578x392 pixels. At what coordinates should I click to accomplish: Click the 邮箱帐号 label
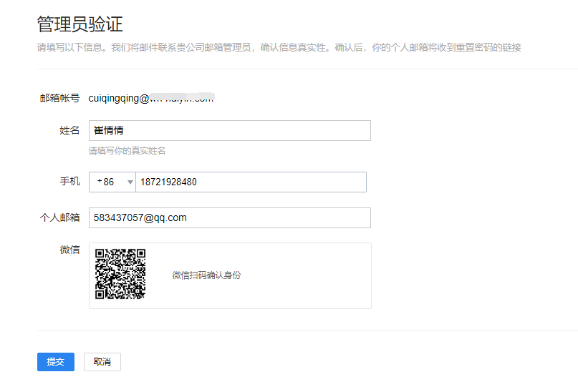click(59, 98)
